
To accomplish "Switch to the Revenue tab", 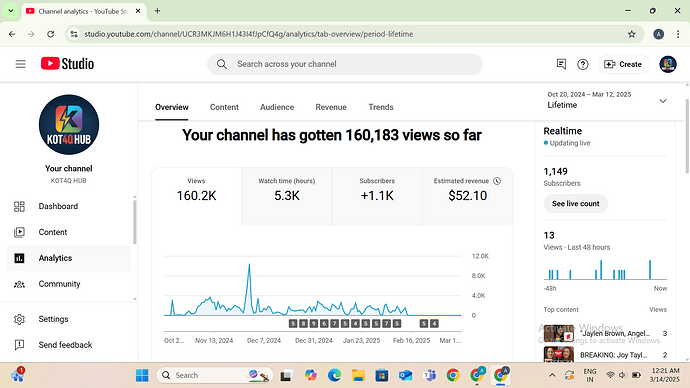I will click(x=331, y=107).
